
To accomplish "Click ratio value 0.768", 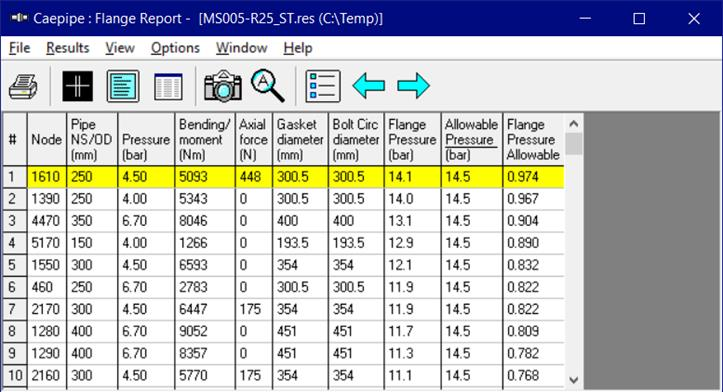I will tap(533, 376).
